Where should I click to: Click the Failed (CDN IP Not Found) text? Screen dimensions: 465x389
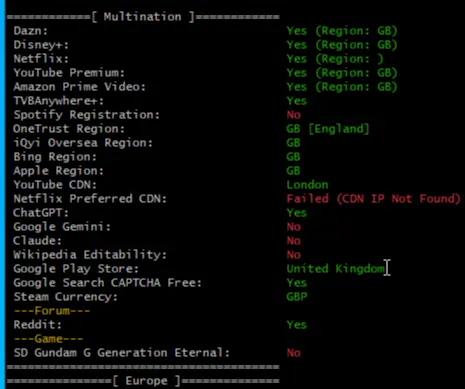pos(373,199)
